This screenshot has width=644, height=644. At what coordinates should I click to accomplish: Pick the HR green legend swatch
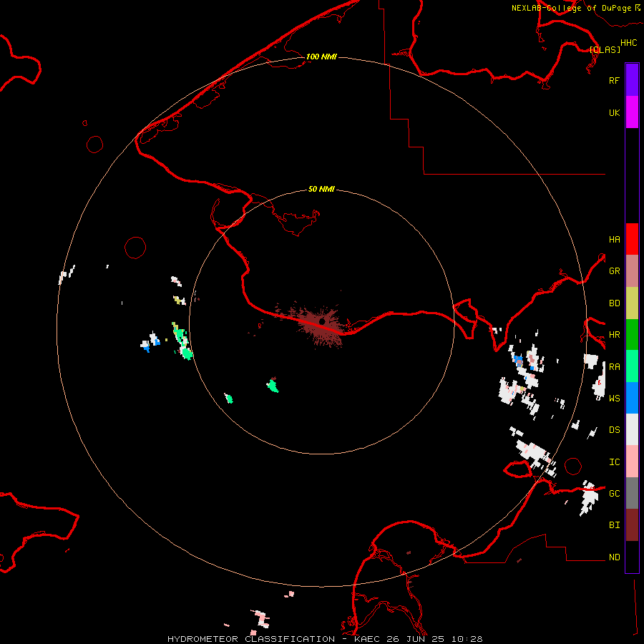tap(632, 335)
